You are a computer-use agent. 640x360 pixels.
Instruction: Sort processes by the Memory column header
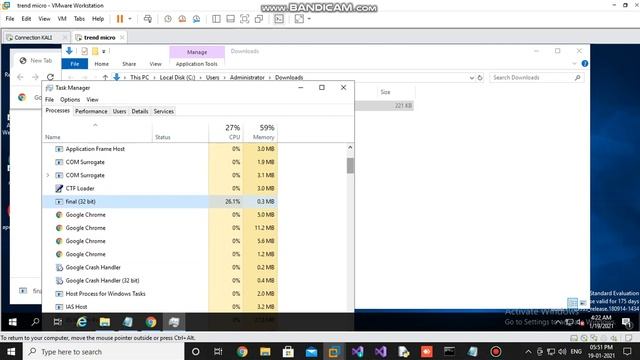click(260, 132)
